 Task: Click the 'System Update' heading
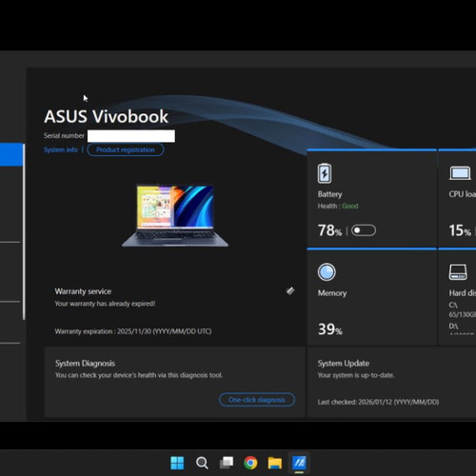pyautogui.click(x=344, y=364)
